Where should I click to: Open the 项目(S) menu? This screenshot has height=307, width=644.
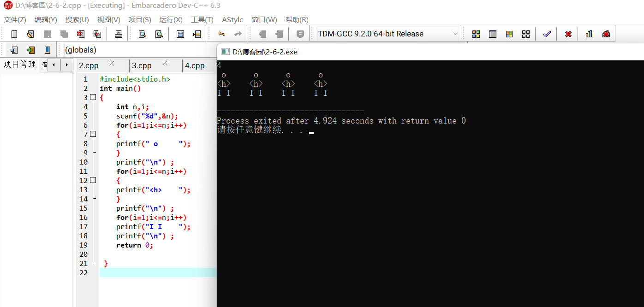tap(140, 20)
